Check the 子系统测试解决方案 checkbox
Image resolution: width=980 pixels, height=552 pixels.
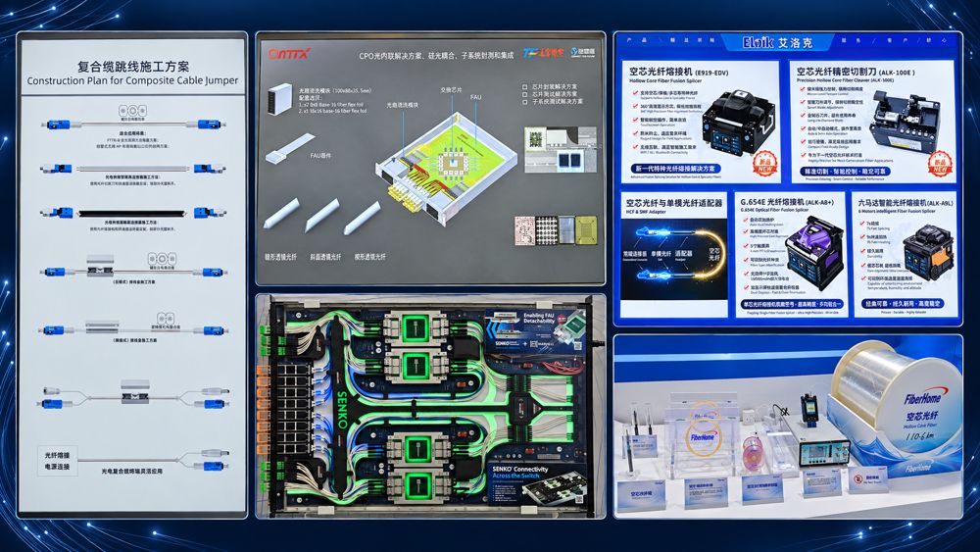[x=524, y=101]
